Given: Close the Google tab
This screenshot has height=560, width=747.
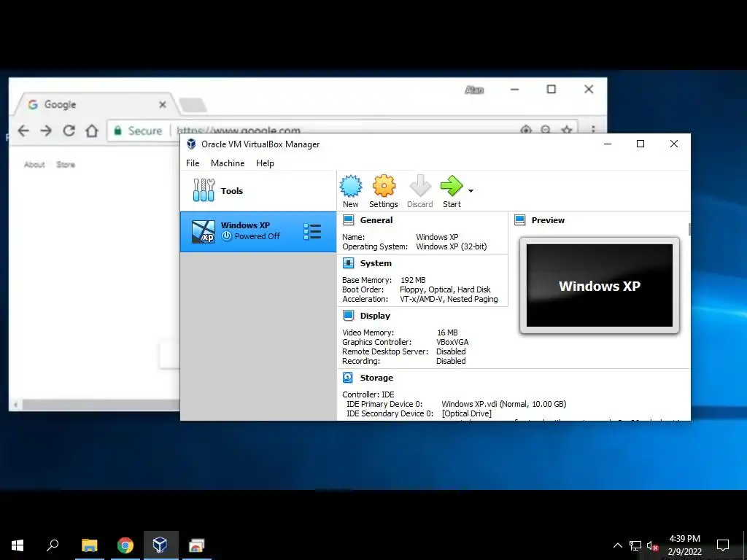Looking at the screenshot, I should tap(163, 104).
